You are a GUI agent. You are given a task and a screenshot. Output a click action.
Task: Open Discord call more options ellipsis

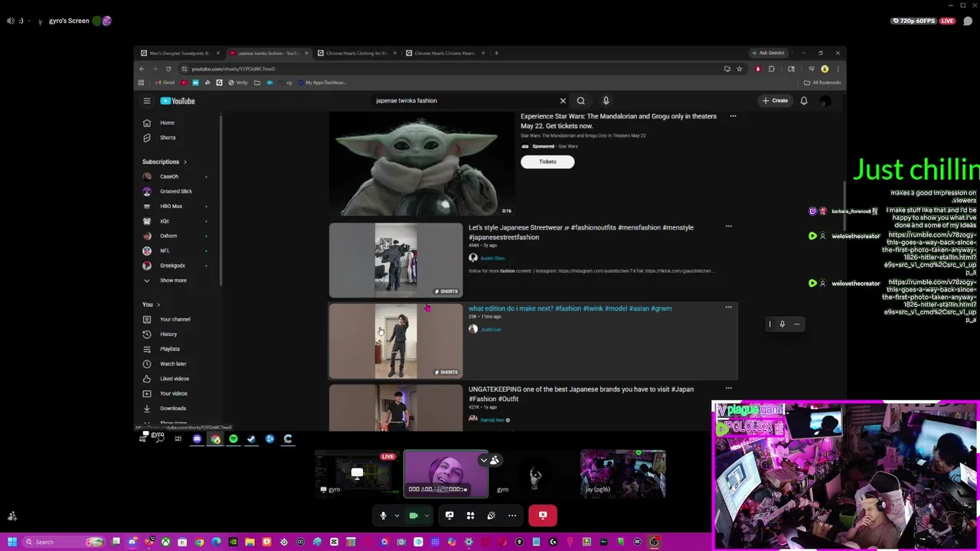512,515
